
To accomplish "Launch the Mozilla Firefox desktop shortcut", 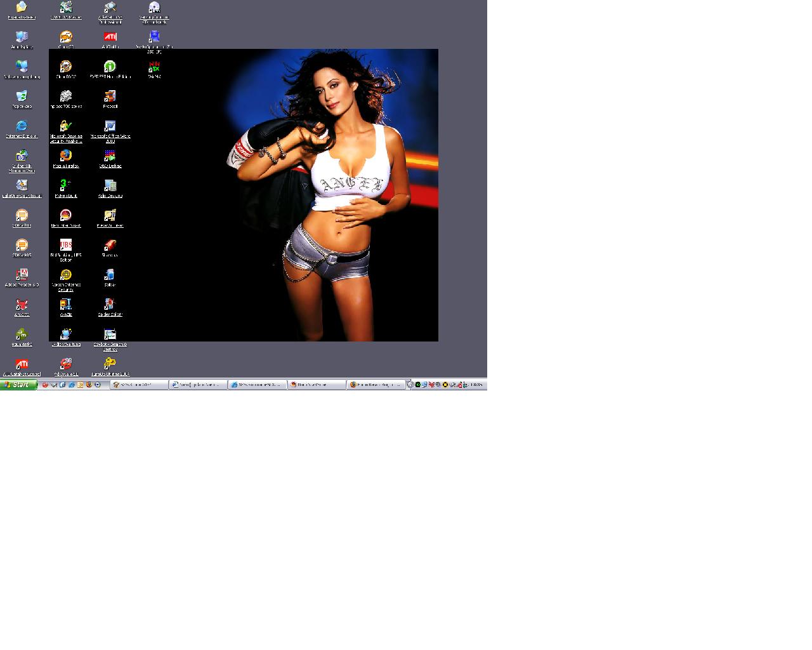I will [66, 156].
